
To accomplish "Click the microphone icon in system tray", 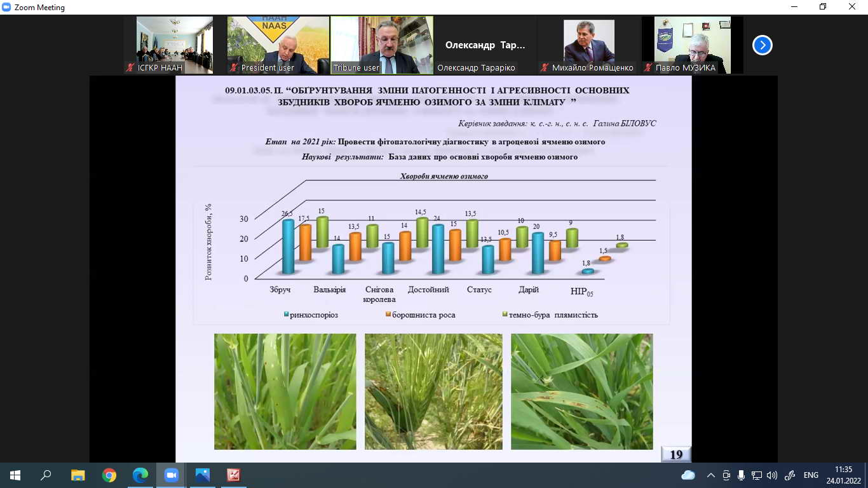I will 741,475.
